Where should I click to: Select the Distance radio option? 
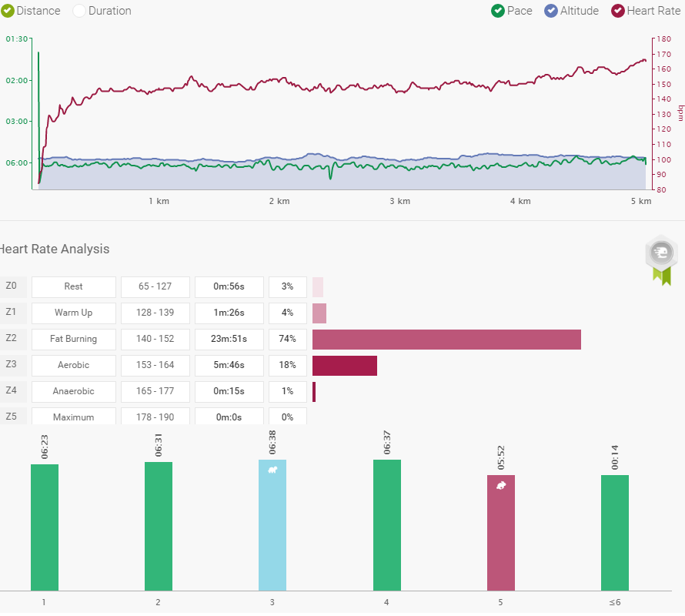click(7, 11)
